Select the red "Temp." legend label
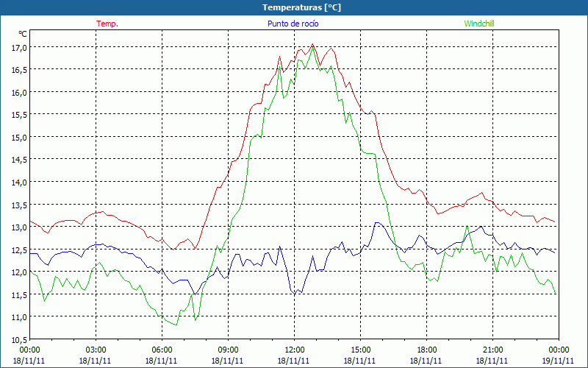The width and height of the screenshot is (588, 368). [x=107, y=24]
